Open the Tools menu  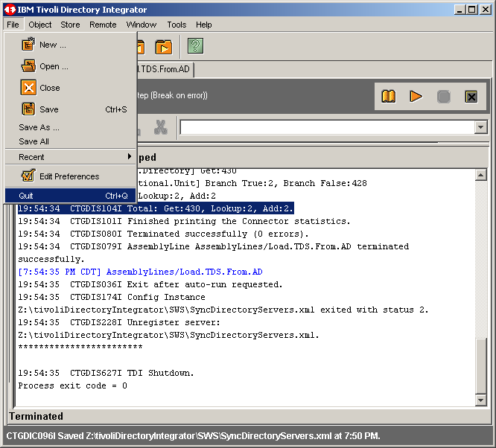177,25
